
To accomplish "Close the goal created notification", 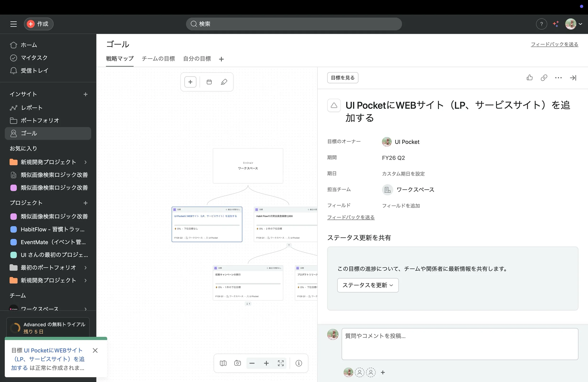I will [x=95, y=350].
